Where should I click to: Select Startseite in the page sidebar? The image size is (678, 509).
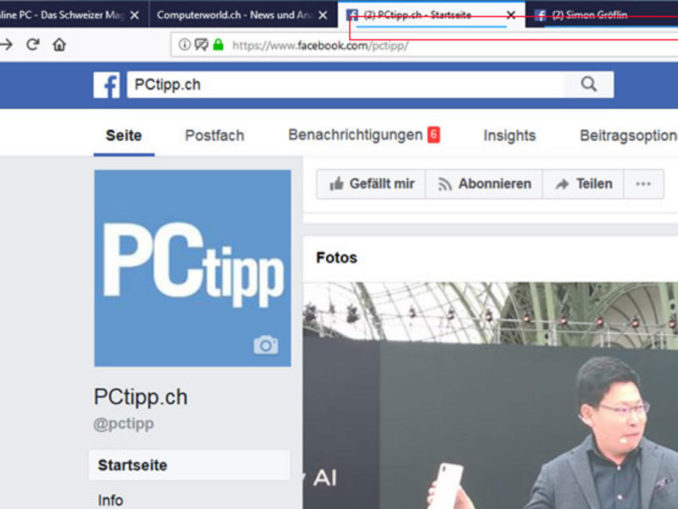coord(189,465)
